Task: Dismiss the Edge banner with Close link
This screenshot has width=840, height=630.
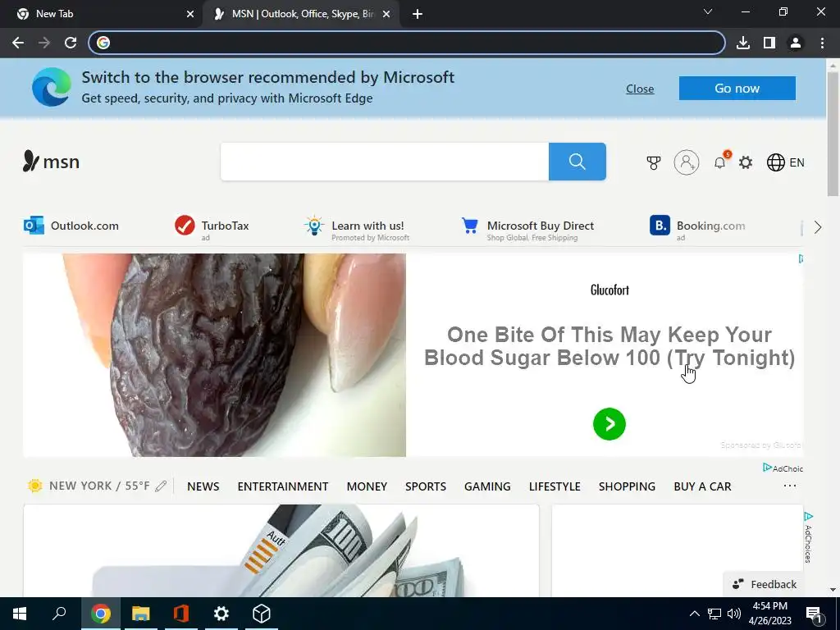Action: pos(640,89)
